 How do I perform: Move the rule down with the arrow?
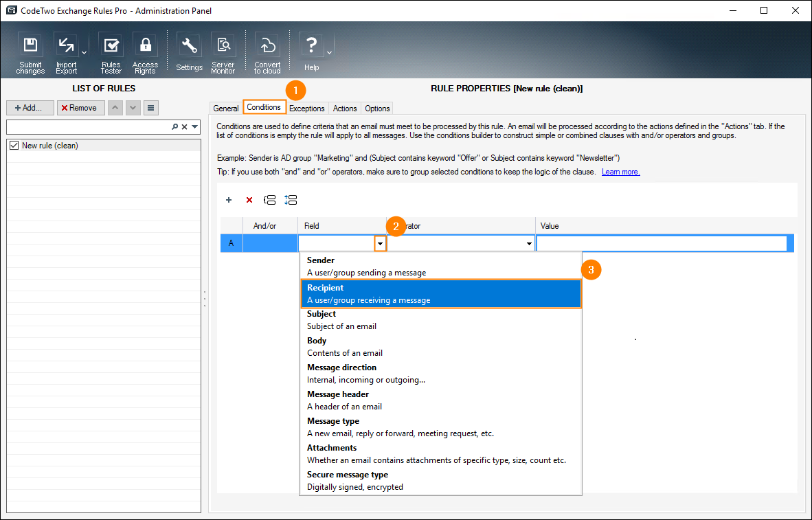coord(133,108)
